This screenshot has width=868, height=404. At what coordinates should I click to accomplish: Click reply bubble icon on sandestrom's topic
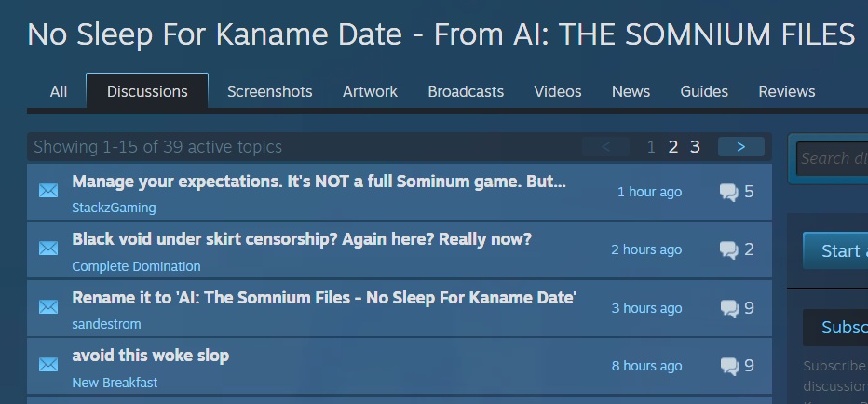tap(729, 308)
